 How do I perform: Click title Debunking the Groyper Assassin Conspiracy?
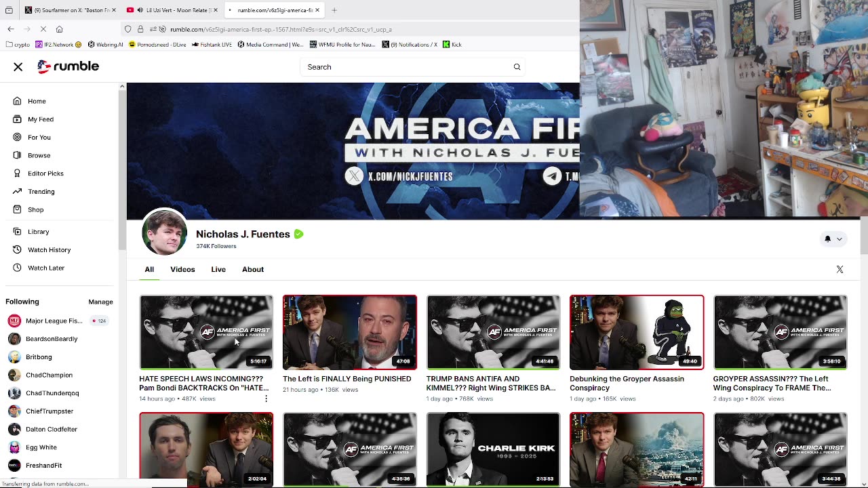[x=627, y=384]
